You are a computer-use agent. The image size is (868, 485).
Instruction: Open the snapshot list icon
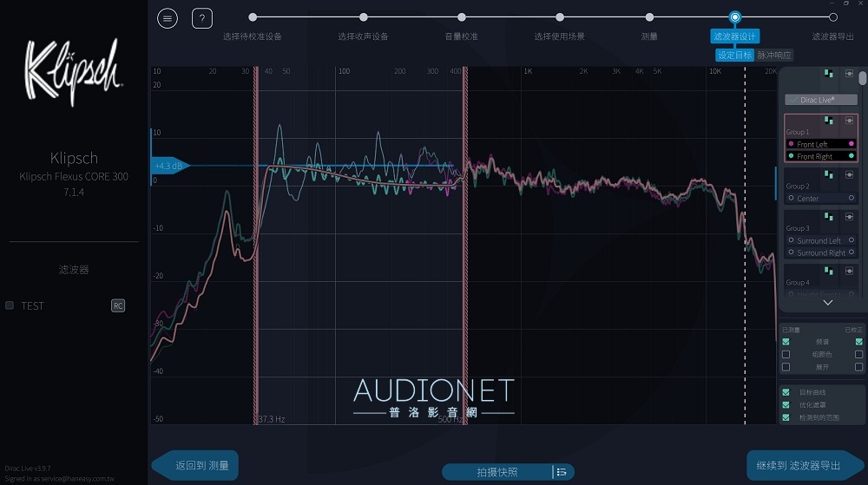pyautogui.click(x=562, y=472)
